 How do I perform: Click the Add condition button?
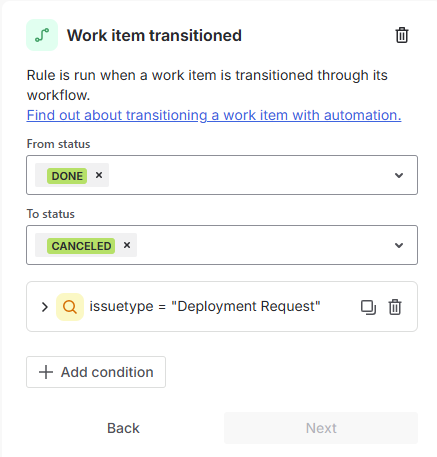pos(96,372)
